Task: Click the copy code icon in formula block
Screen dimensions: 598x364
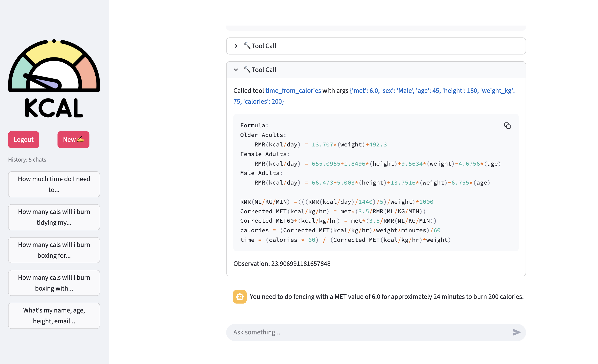Action: (x=507, y=126)
